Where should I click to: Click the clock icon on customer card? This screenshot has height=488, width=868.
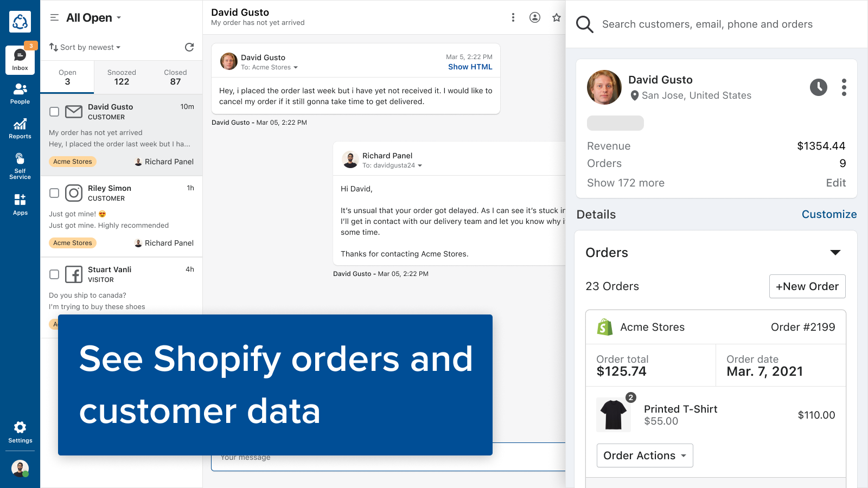click(x=819, y=87)
